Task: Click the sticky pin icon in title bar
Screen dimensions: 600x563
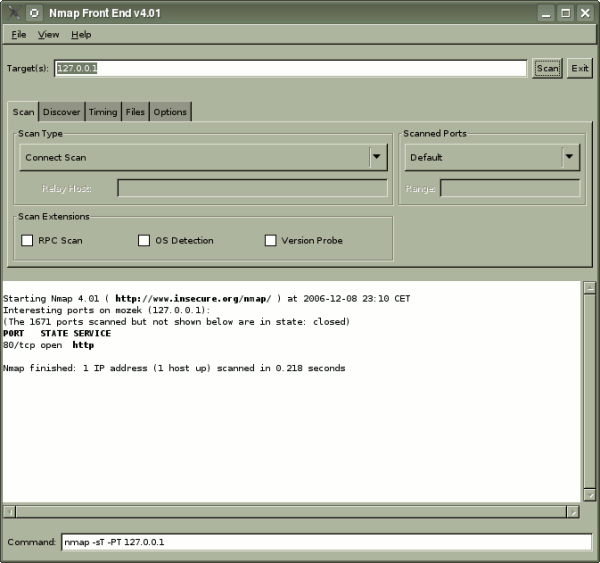Action: click(x=34, y=13)
